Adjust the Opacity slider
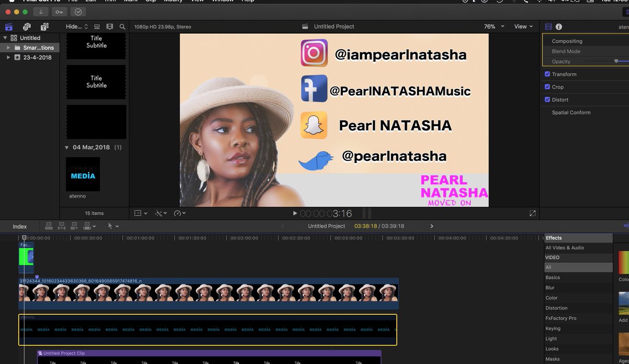The height and width of the screenshot is (364, 629). tap(616, 61)
